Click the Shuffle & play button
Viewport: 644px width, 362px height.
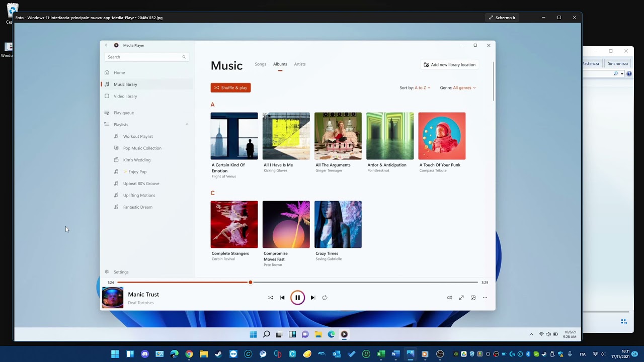(230, 87)
